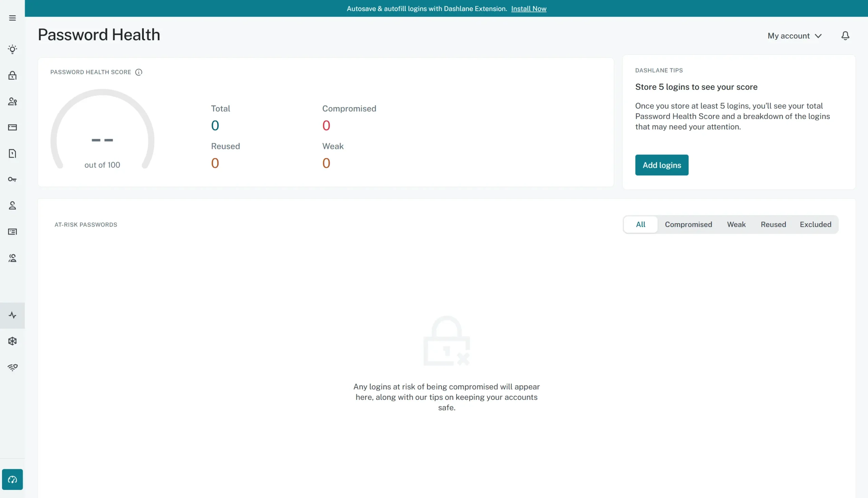This screenshot has height=498, width=868.
Task: Switch to the Compromised filter tab
Action: [x=688, y=224]
